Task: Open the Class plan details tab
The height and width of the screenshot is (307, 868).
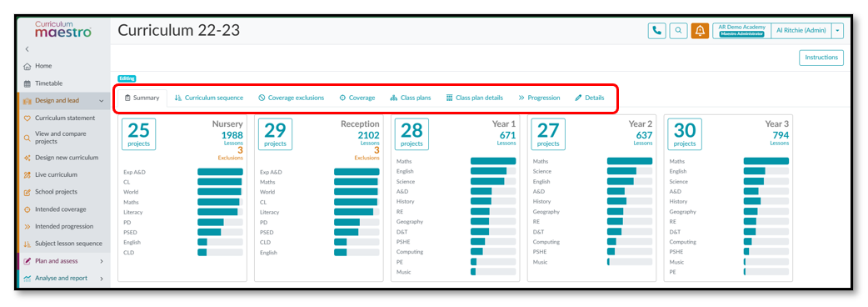Action: tap(475, 98)
